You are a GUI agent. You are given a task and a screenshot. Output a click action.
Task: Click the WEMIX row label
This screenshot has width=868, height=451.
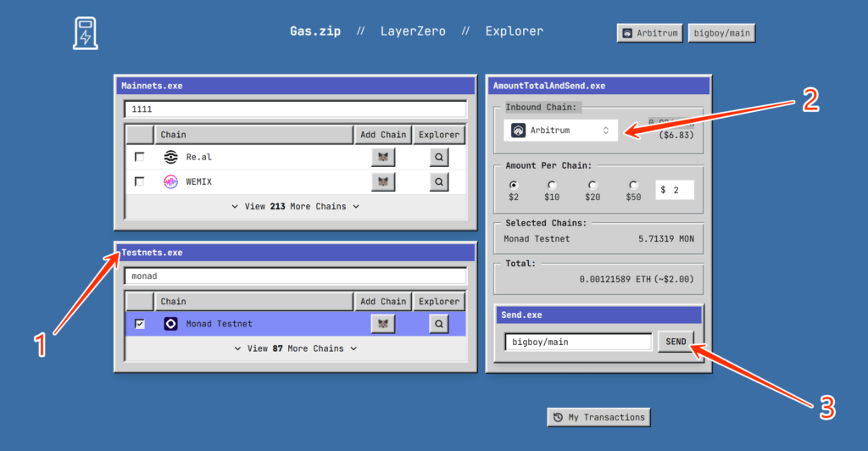tap(198, 181)
